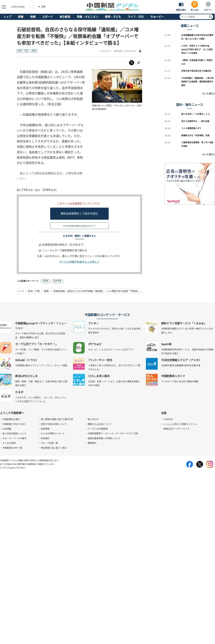
Task: Open 利用規約 footer link
Action: (45, 439)
